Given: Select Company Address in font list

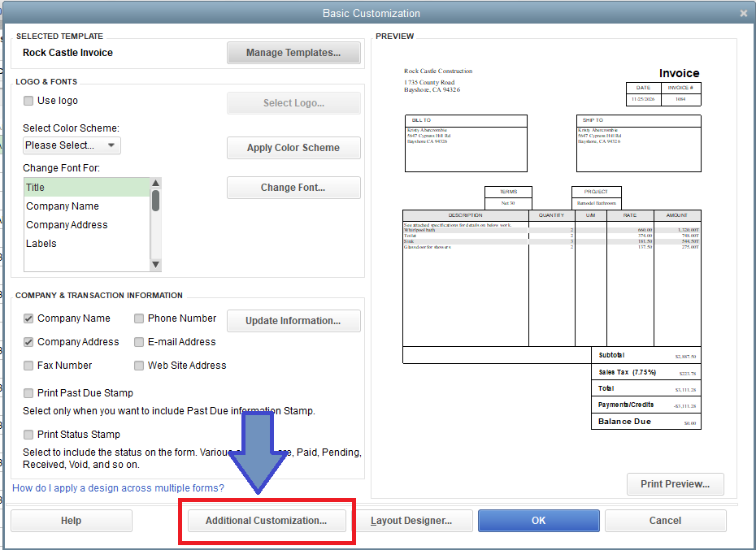Looking at the screenshot, I should point(87,224).
